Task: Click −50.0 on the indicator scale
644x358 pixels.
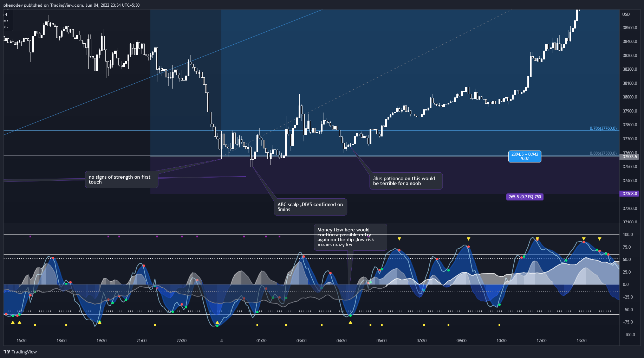Action: (627, 310)
